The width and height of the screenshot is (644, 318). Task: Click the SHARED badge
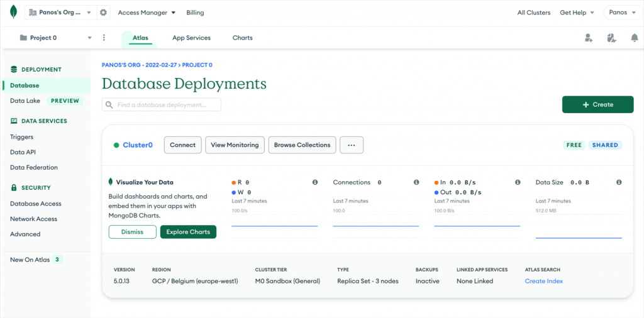(606, 145)
